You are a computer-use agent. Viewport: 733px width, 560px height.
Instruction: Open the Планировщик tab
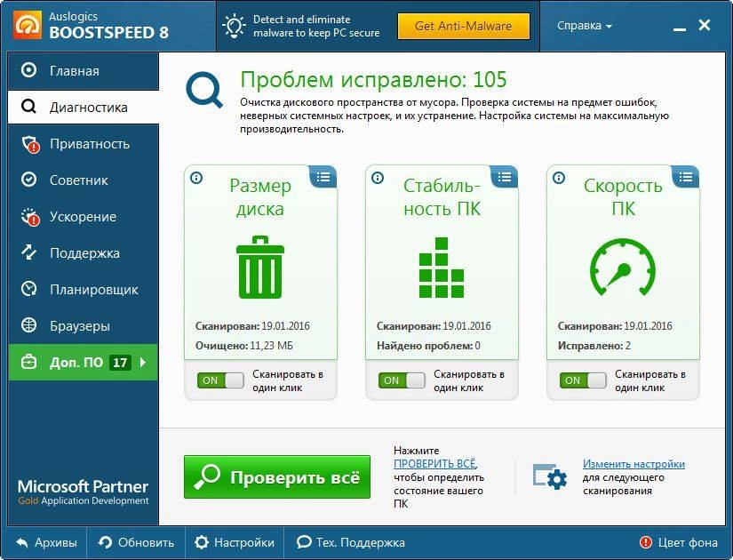tap(84, 290)
